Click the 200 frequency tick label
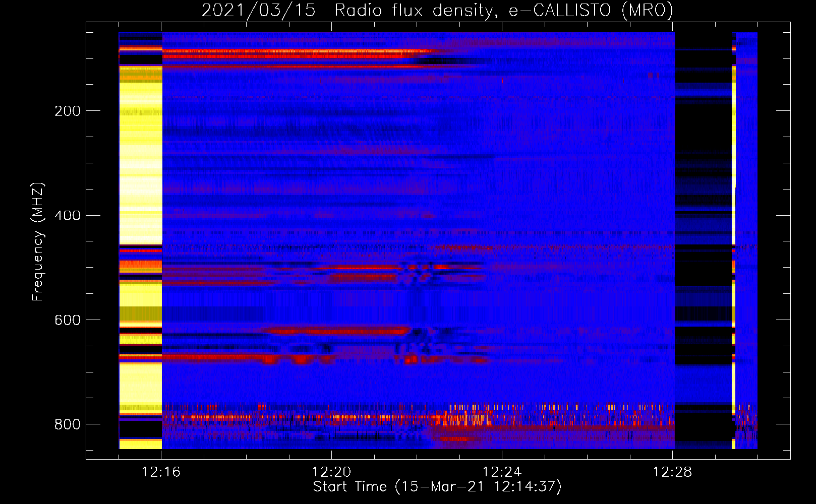816x504 pixels. (68, 111)
